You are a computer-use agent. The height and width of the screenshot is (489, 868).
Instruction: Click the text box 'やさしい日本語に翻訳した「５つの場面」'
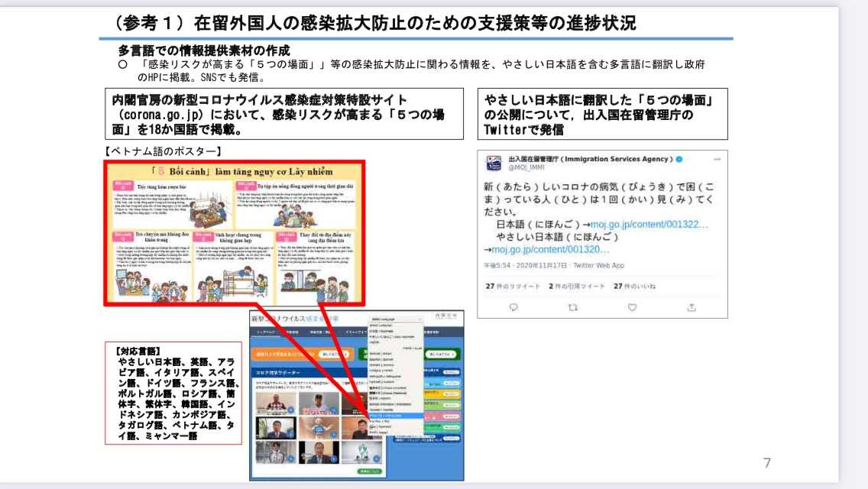(x=602, y=114)
